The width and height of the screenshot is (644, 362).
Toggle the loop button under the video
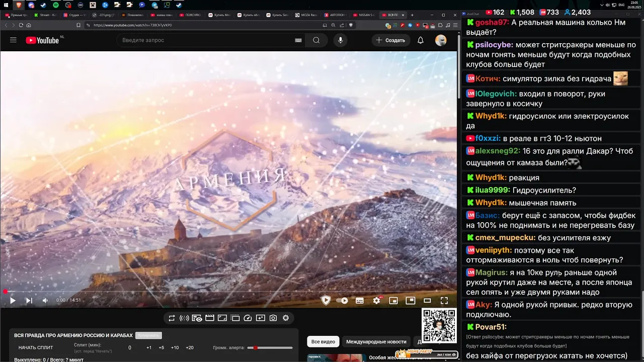click(x=172, y=318)
